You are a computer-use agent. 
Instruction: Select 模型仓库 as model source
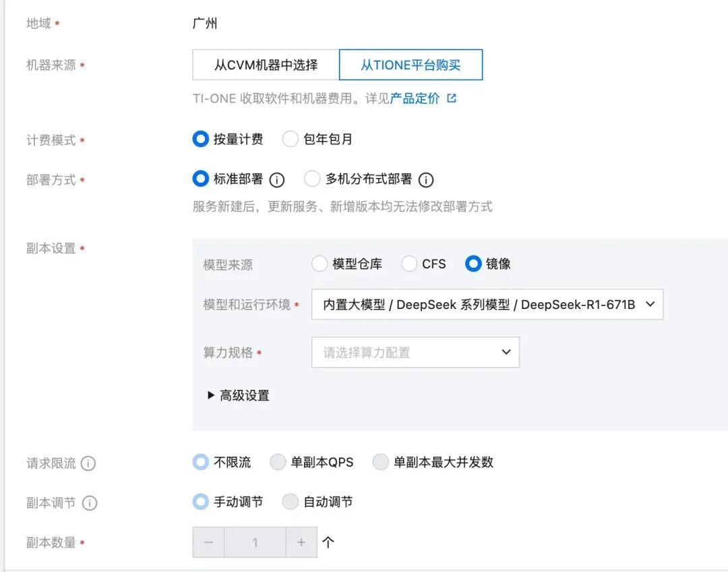[320, 264]
